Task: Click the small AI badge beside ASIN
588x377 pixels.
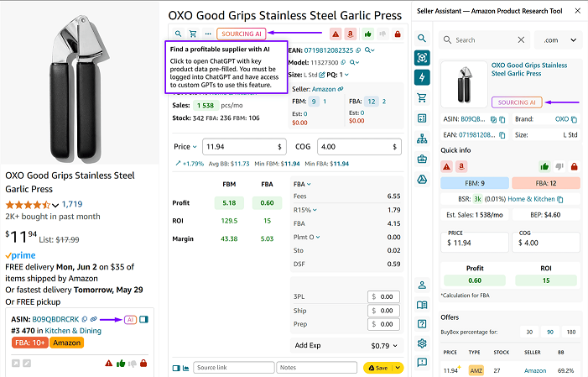Action: [130, 320]
